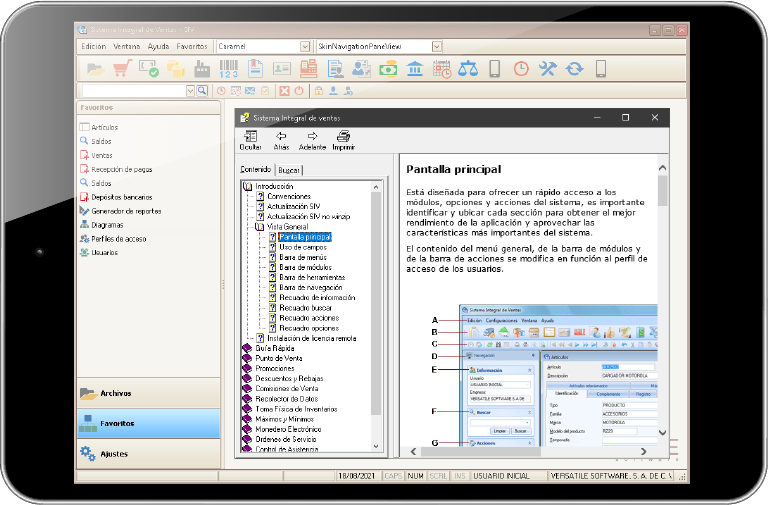Select Instalación de licencia remota topic

pyautogui.click(x=312, y=338)
